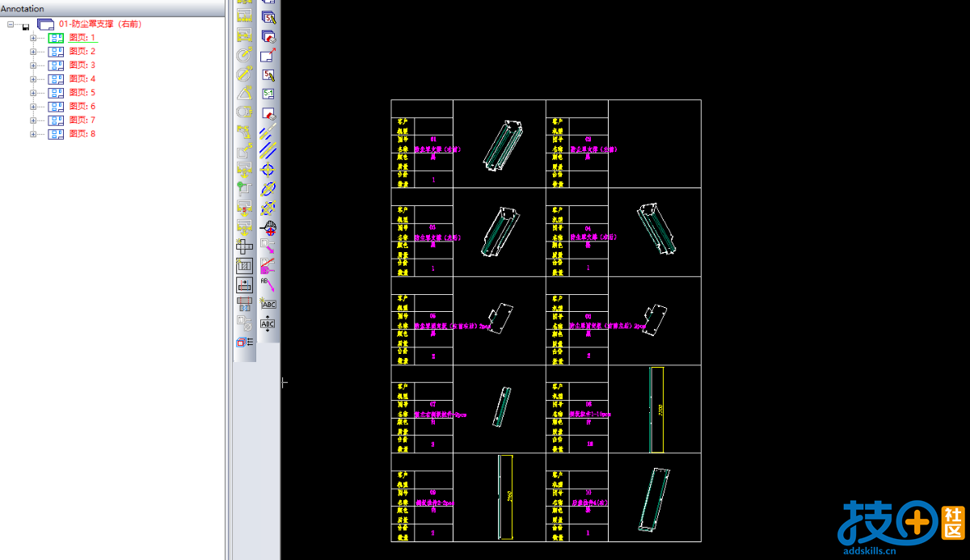Select the magenta box with red line tool
970x560 pixels.
tap(269, 266)
